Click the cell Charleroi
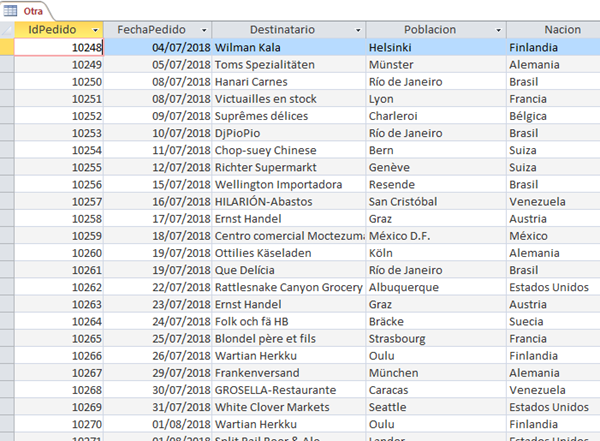The width and height of the screenshot is (600, 441). pyautogui.click(x=436, y=116)
